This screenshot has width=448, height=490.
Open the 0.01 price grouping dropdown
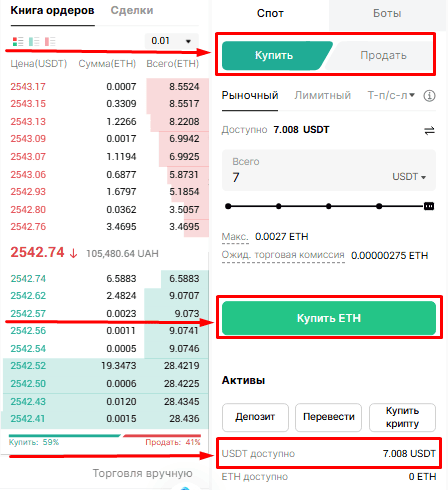point(172,41)
